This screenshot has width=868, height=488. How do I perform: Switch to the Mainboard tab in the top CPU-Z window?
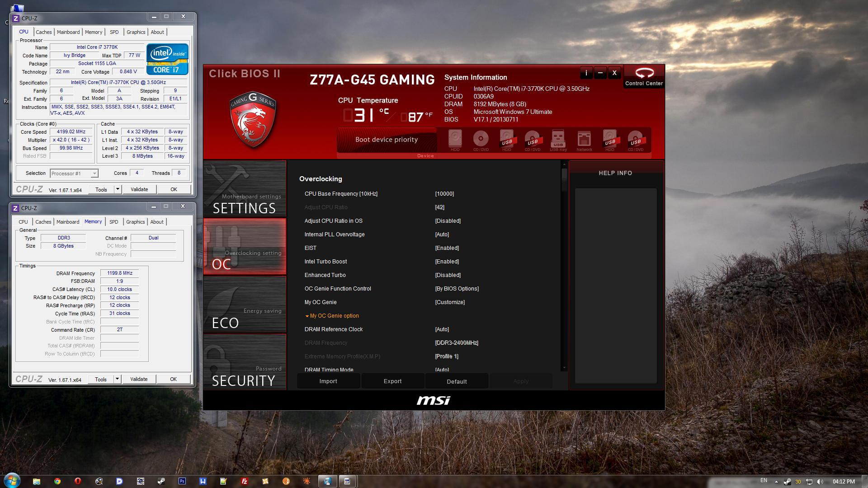[68, 32]
